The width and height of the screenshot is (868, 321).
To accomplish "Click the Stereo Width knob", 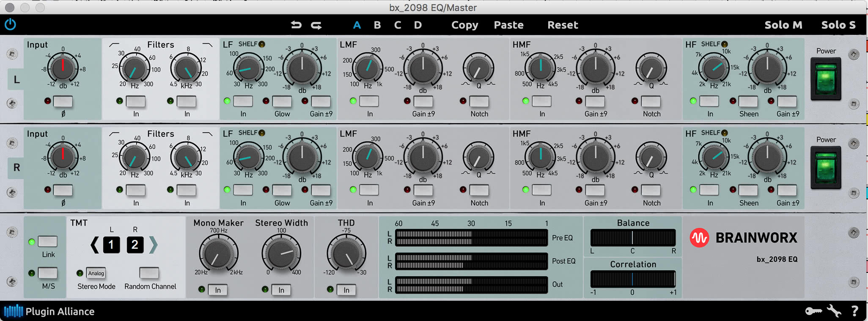I will point(281,254).
